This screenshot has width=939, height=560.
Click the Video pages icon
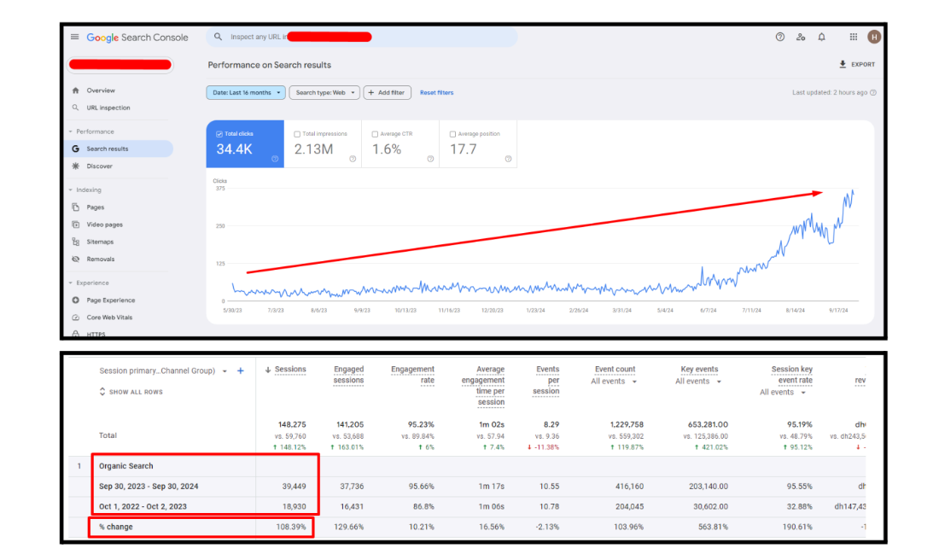[x=75, y=225]
